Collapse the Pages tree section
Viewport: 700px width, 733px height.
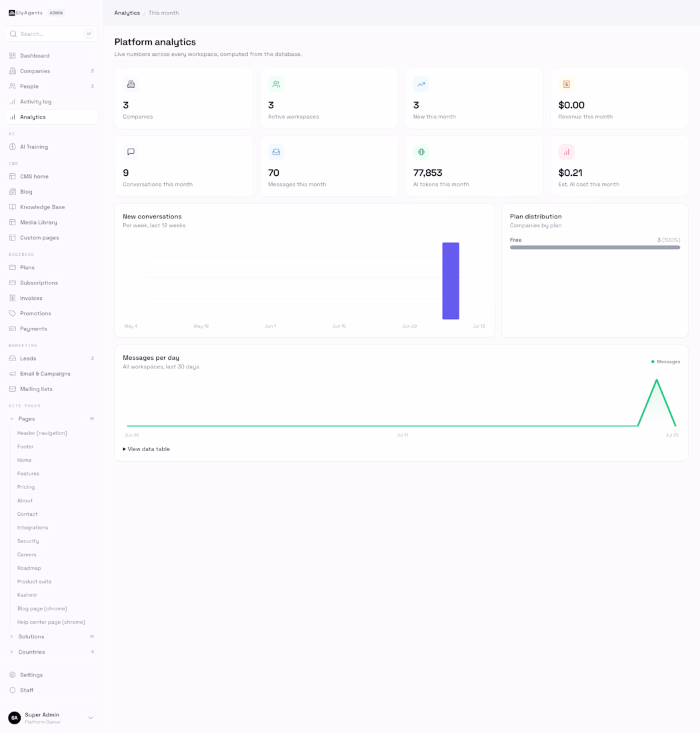coord(12,419)
